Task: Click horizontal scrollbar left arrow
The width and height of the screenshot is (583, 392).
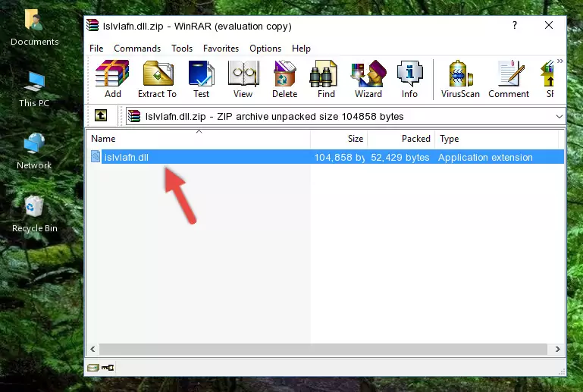Action: point(93,349)
